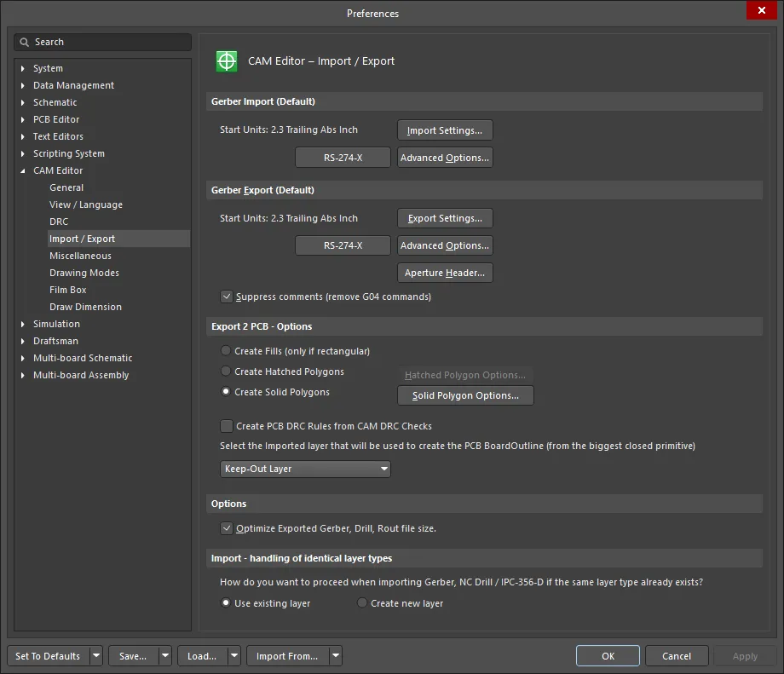Expand the Scripting System node arrow
The width and height of the screenshot is (784, 674).
point(22,153)
